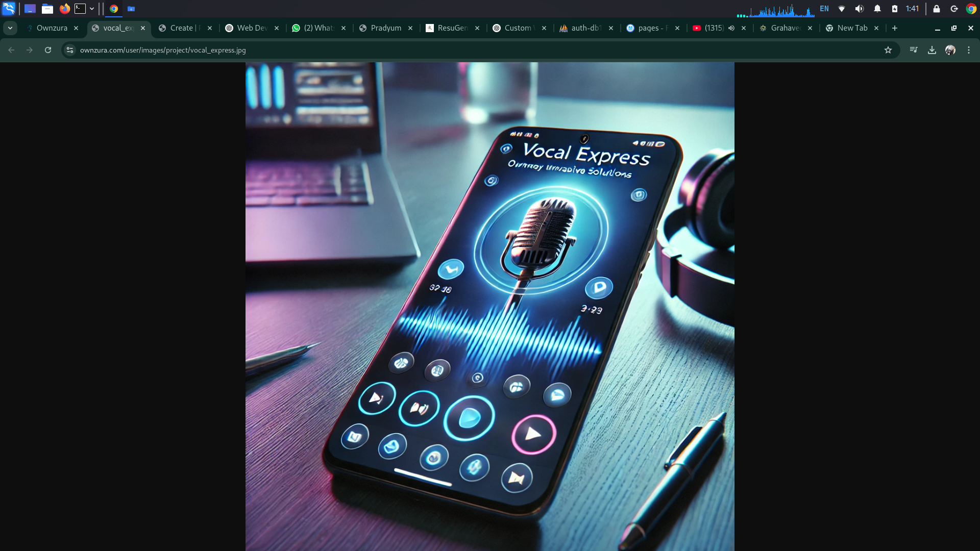980x551 pixels.
Task: Toggle system volume via the speaker tray icon
Action: coord(860,9)
